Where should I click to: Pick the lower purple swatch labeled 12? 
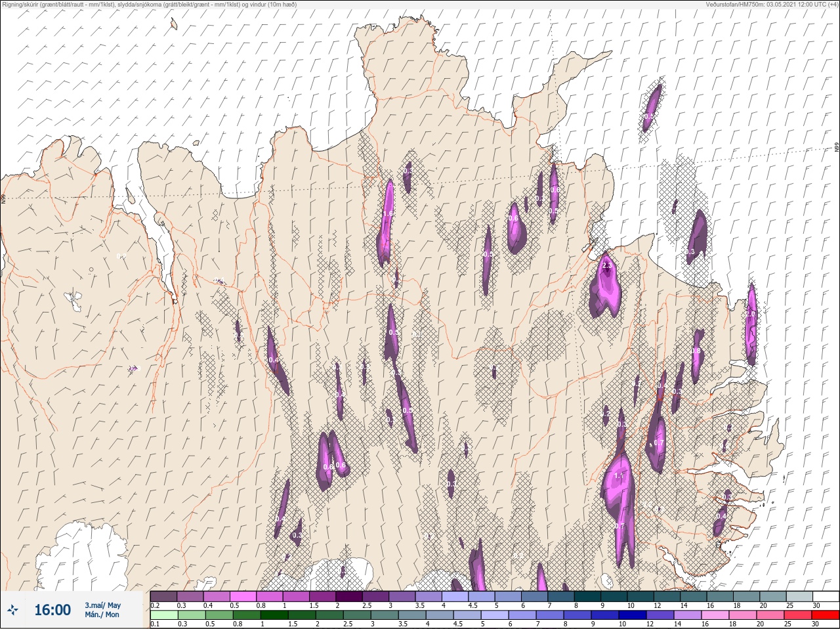click(x=660, y=615)
